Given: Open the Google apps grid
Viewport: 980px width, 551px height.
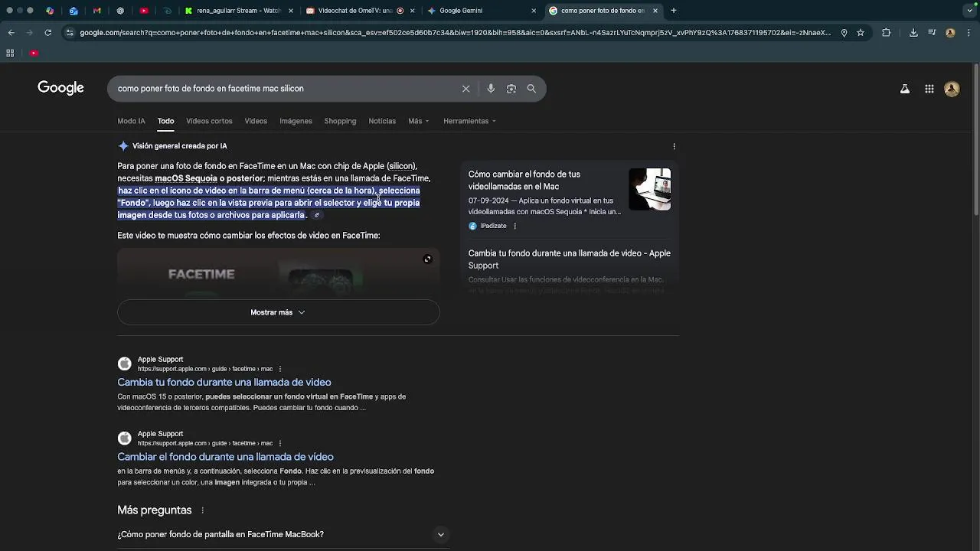Looking at the screenshot, I should (929, 89).
